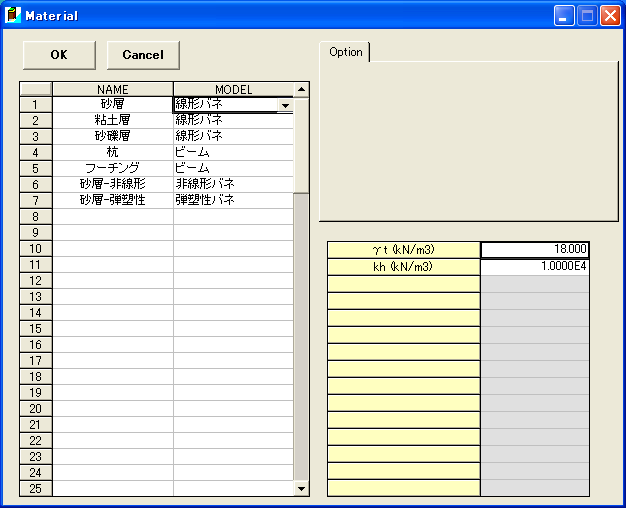Select the MODEL column header
Image resolution: width=626 pixels, height=508 pixels.
(234, 89)
